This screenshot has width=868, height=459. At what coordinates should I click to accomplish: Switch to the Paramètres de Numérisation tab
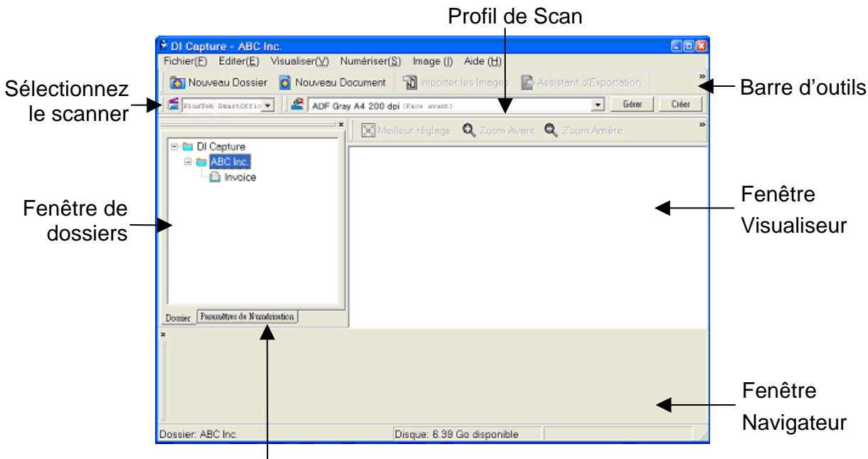(x=248, y=317)
